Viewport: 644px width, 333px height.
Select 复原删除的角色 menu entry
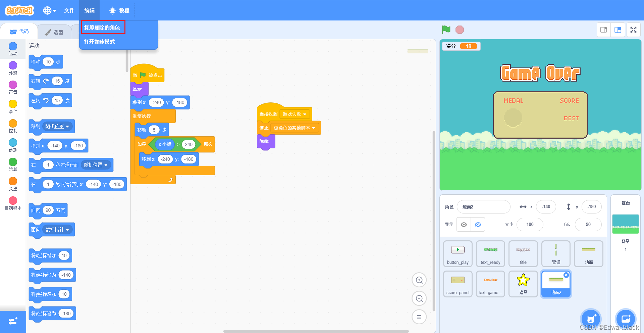(x=102, y=28)
